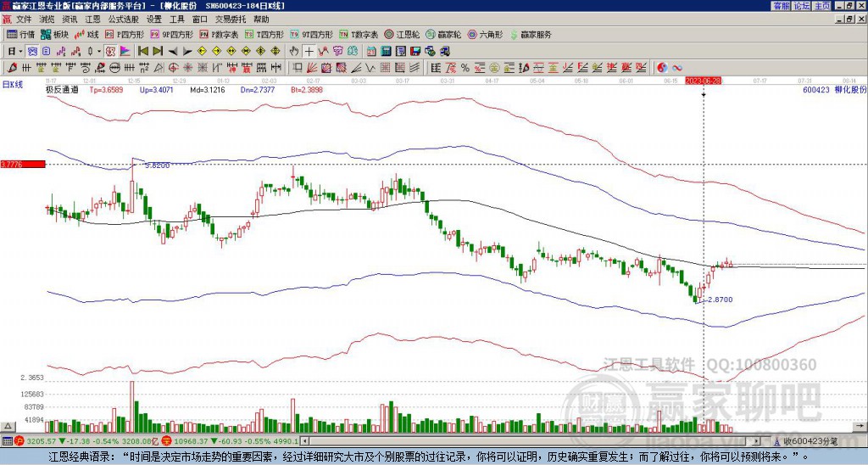Open the 文件 menu
The height and width of the screenshot is (465, 868).
coord(24,20)
